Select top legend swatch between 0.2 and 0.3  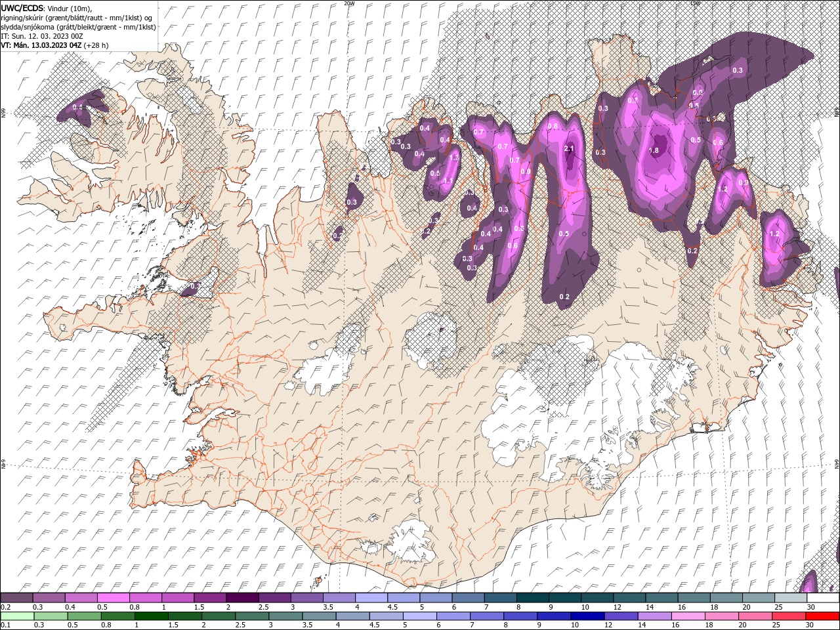click(x=18, y=598)
